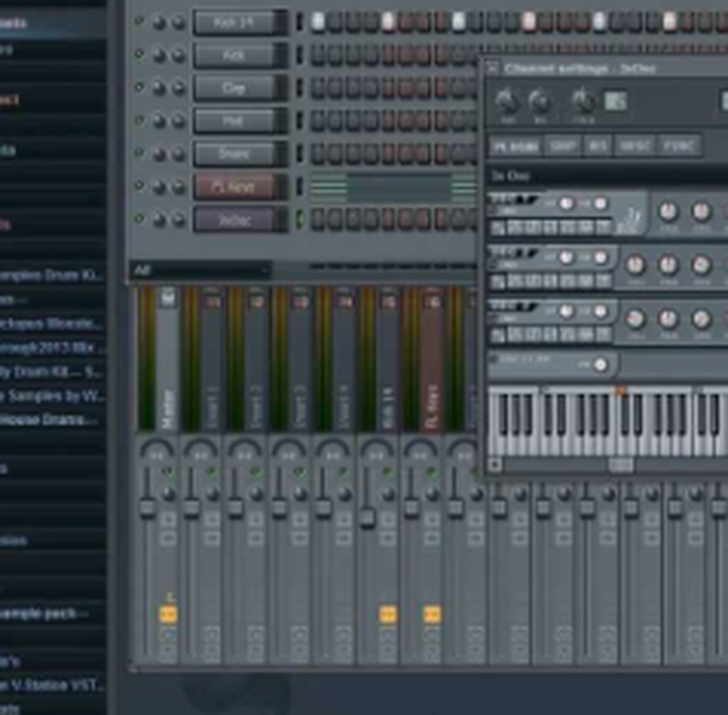This screenshot has width=728, height=715.
Task: Open the FL Keys piano roll preview
Action: pyautogui.click(x=393, y=187)
